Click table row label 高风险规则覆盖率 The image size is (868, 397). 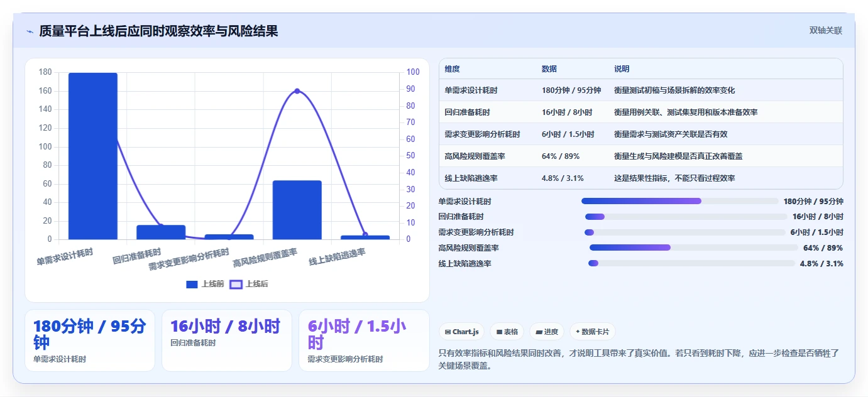coord(475,156)
